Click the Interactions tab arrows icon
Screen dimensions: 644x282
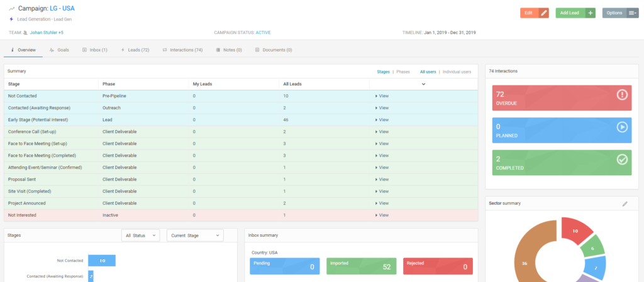[165, 50]
